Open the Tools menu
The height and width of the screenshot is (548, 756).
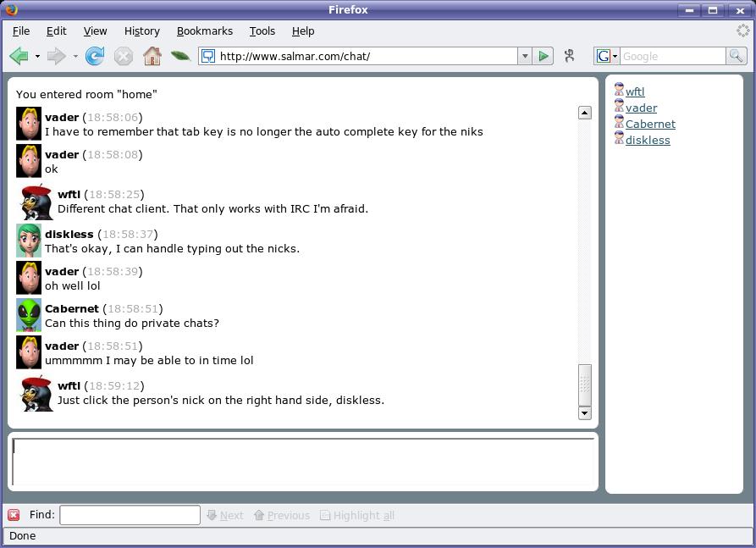pyautogui.click(x=262, y=30)
